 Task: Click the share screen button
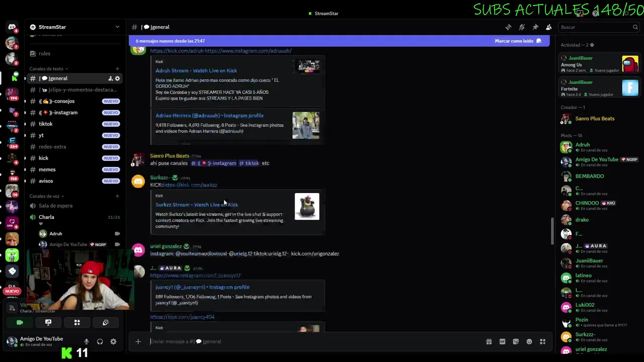point(48,322)
